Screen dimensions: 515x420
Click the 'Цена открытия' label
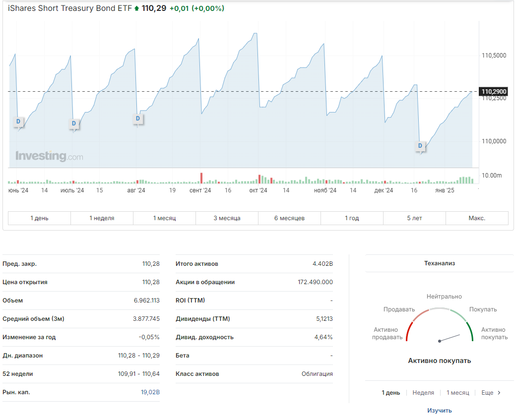pos(25,282)
